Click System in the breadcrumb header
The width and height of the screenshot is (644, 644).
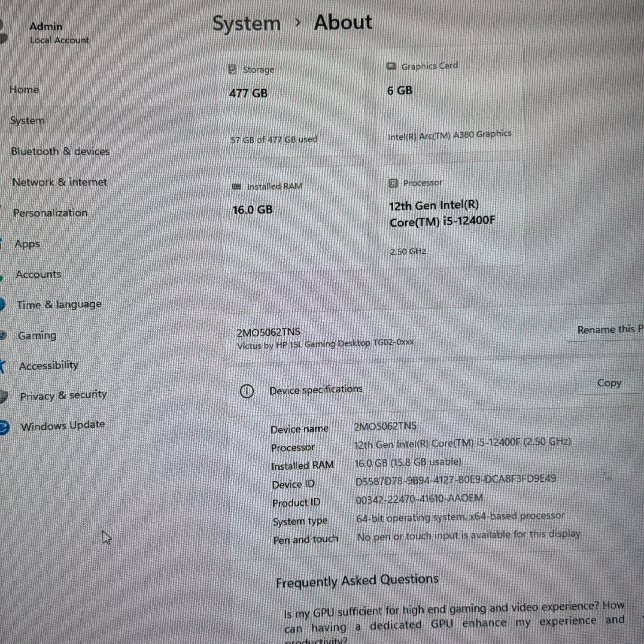tap(246, 24)
